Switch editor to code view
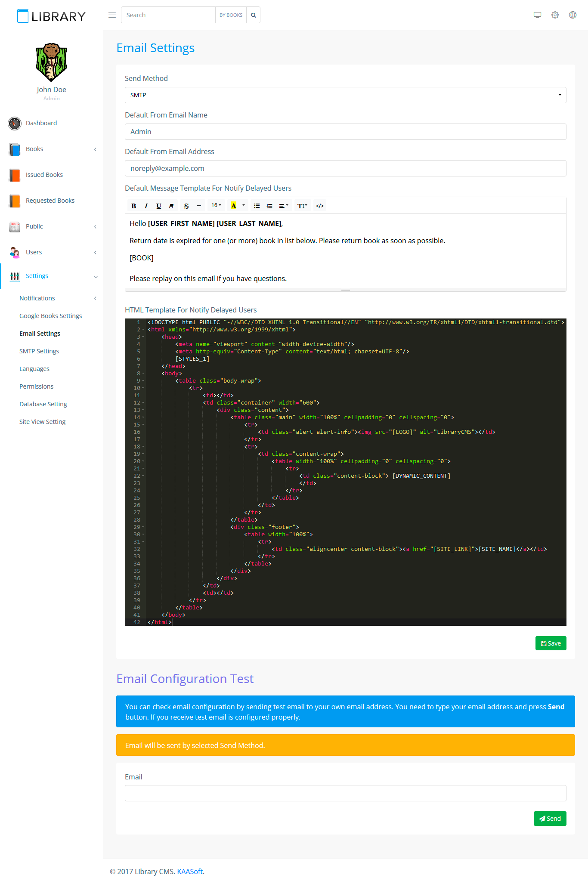The height and width of the screenshot is (884, 588). coord(319,206)
